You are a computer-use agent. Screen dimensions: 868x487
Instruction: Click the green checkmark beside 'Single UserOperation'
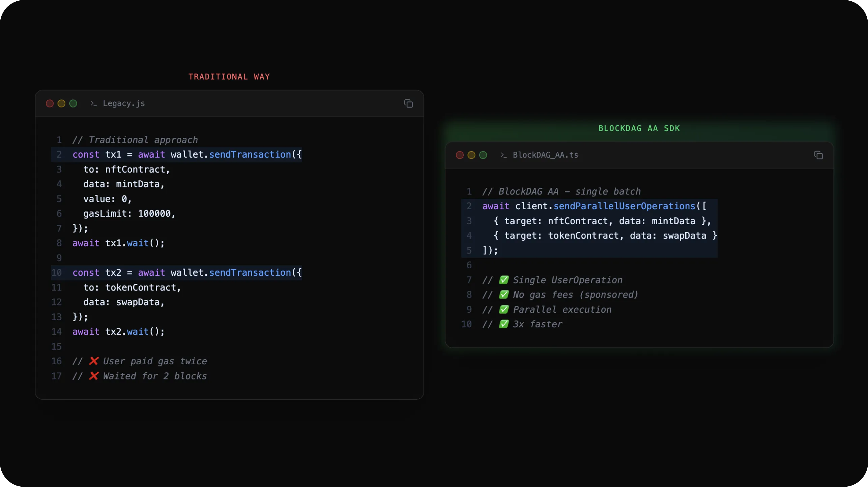pyautogui.click(x=503, y=280)
